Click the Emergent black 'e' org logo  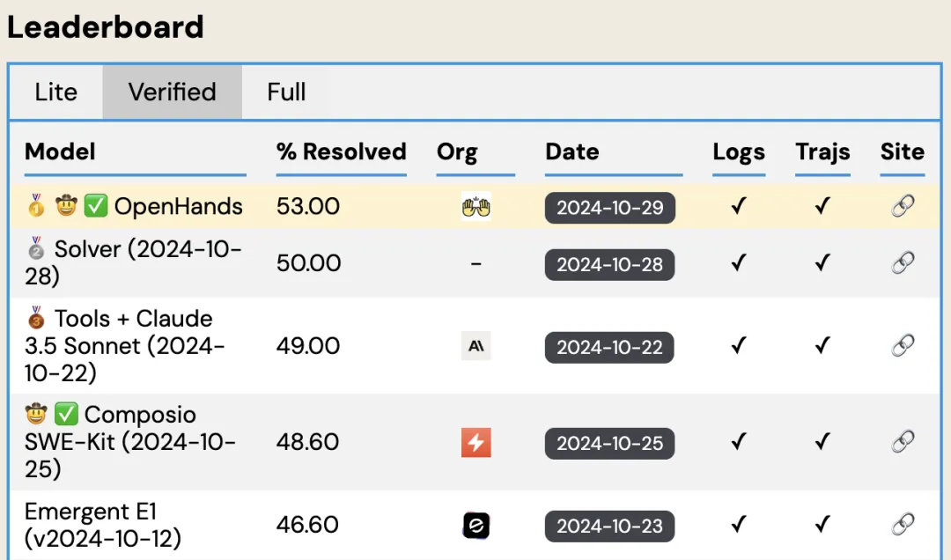476,526
